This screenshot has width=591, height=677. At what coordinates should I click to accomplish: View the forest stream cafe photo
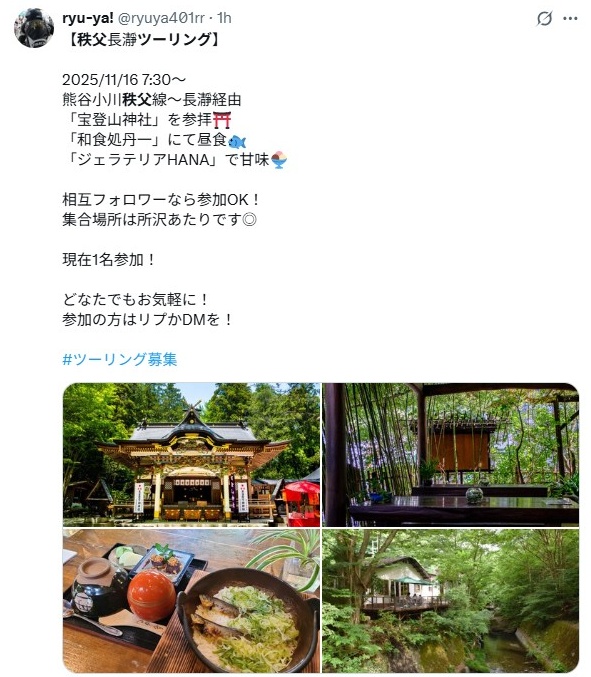[450, 601]
